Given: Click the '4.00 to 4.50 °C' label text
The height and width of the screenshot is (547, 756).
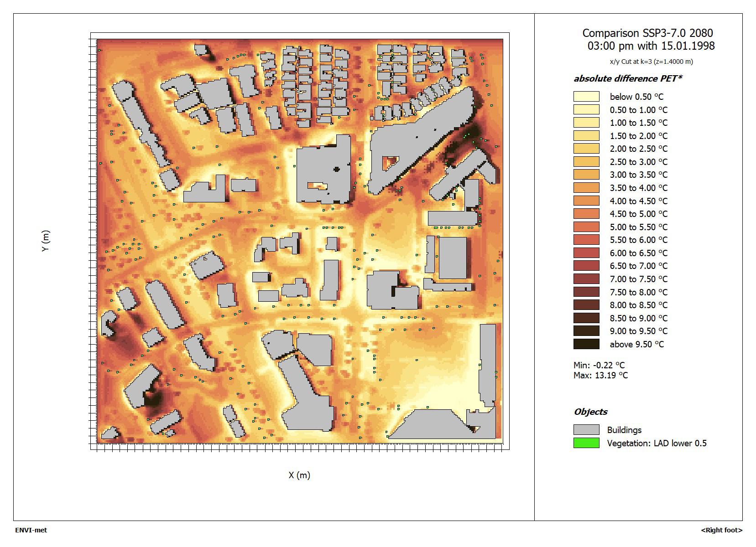Looking at the screenshot, I should (638, 201).
